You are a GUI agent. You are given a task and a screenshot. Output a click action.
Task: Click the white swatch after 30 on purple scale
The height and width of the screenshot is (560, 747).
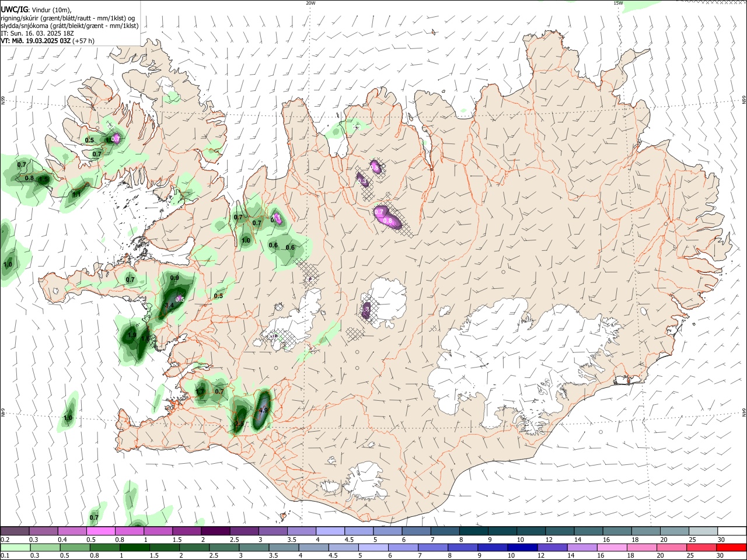click(732, 531)
